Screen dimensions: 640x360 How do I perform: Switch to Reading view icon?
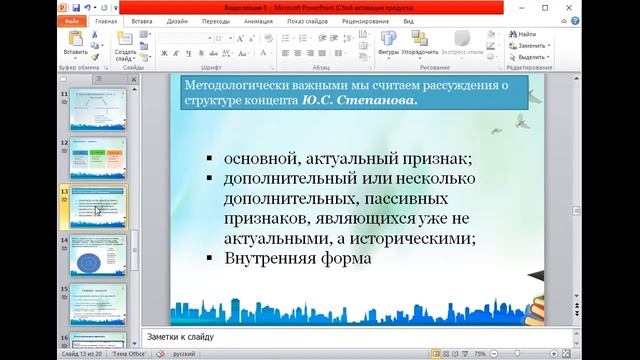pos(456,354)
